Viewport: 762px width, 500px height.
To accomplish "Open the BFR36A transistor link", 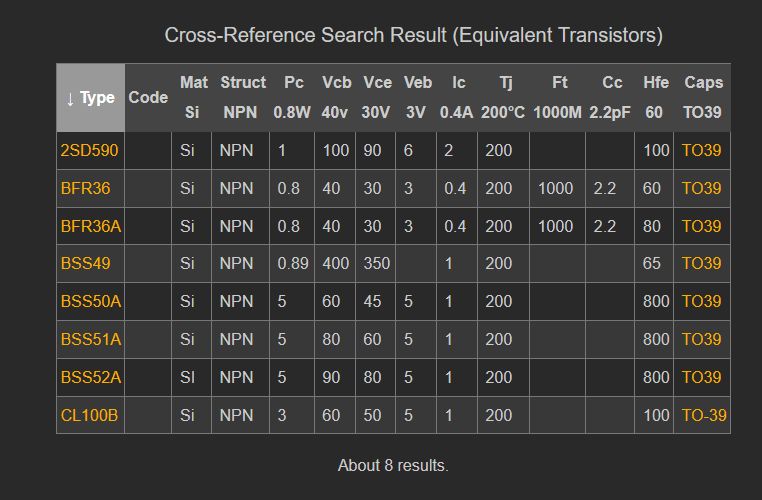I will (90, 226).
